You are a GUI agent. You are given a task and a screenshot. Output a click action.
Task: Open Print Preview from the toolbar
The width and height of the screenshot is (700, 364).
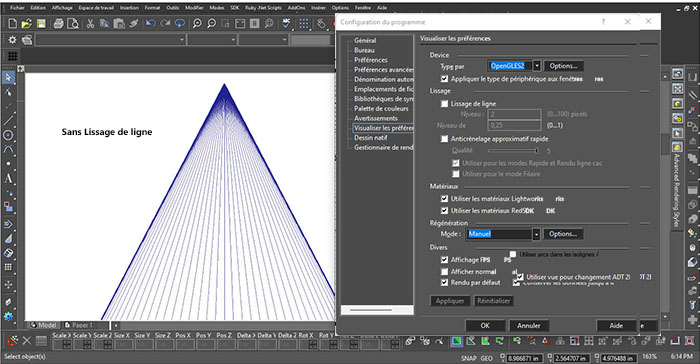coord(73,24)
